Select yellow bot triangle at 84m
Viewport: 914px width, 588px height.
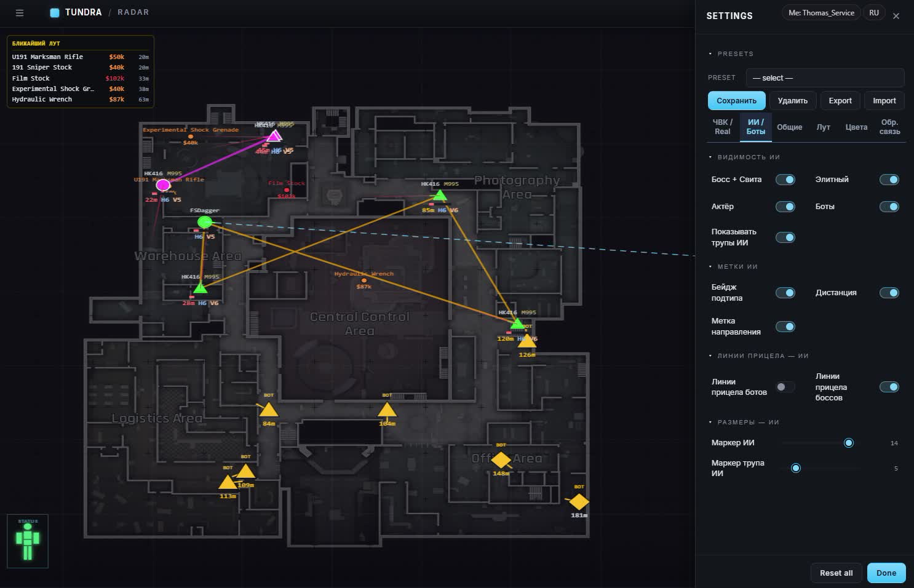269,410
